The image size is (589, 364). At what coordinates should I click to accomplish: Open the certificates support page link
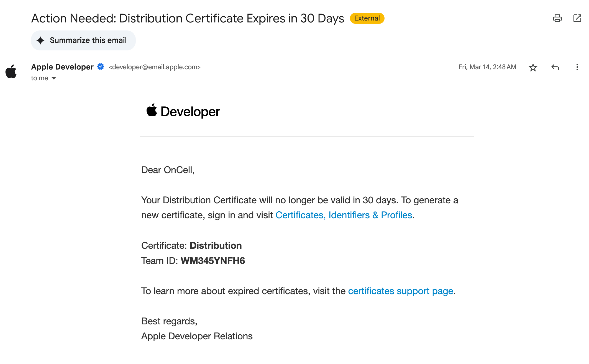[400, 291]
